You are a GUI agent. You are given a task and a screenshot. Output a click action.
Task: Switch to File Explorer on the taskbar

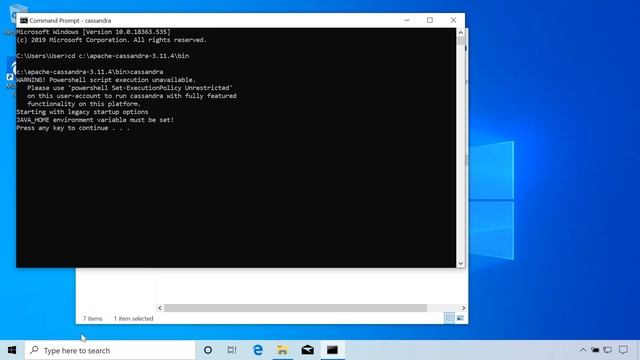click(x=282, y=350)
